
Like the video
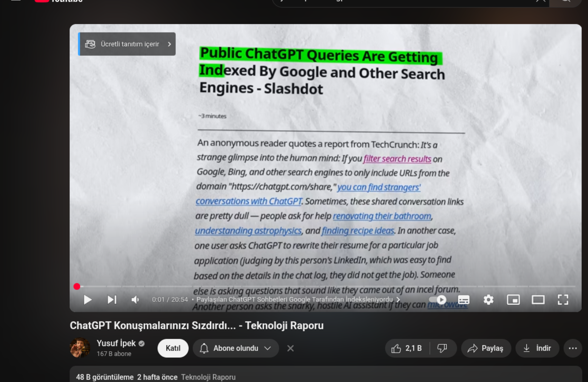point(407,348)
